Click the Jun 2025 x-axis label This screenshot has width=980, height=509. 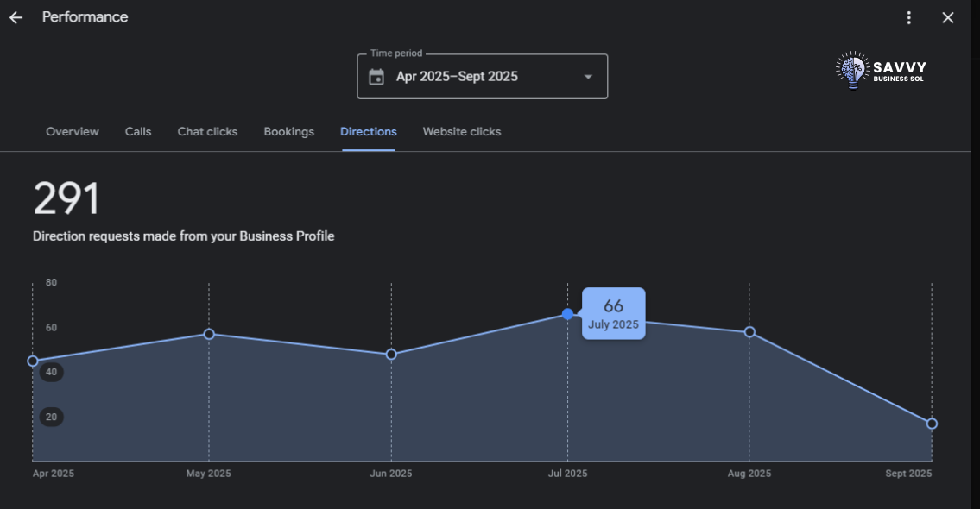(391, 474)
